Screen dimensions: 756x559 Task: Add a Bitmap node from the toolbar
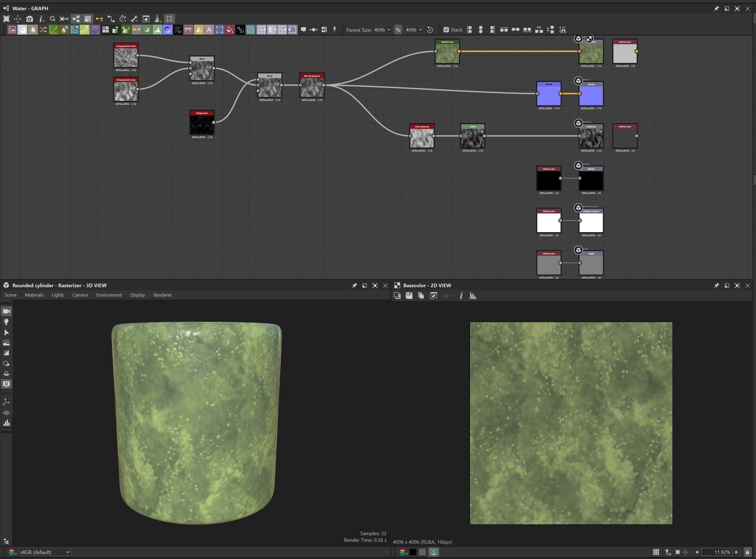pyautogui.click(x=12, y=30)
